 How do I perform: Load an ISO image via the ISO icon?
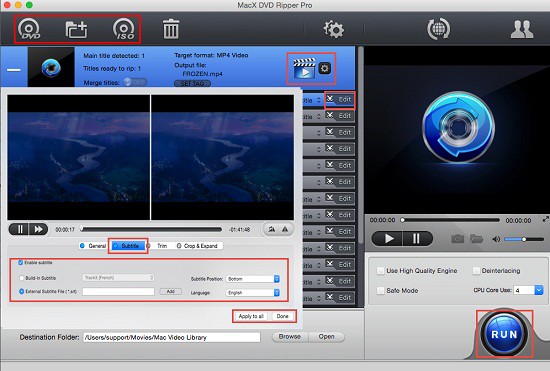pos(124,29)
